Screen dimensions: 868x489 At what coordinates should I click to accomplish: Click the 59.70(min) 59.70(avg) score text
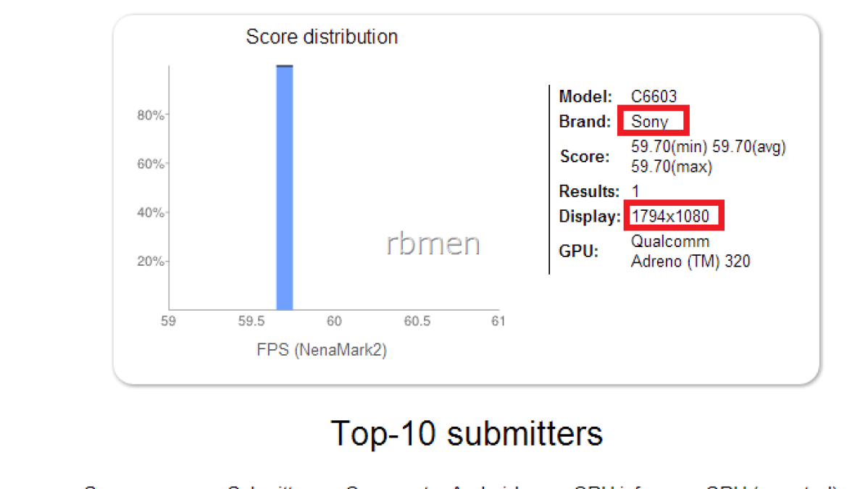point(708,147)
